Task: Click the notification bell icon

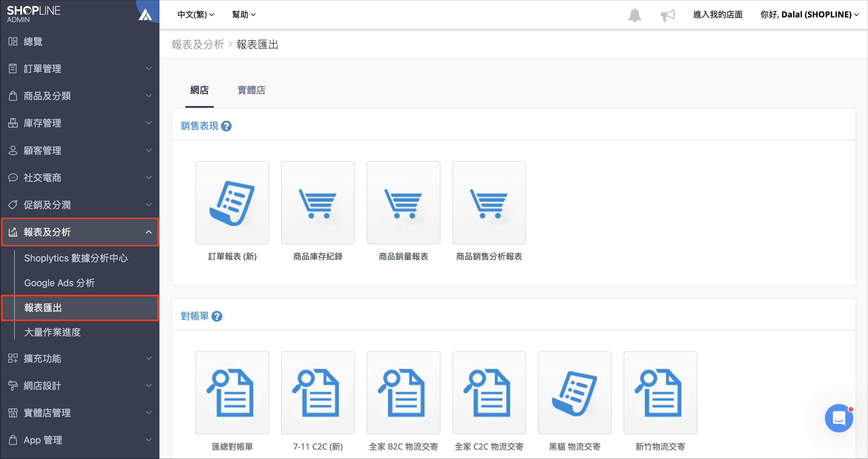Action: (634, 15)
